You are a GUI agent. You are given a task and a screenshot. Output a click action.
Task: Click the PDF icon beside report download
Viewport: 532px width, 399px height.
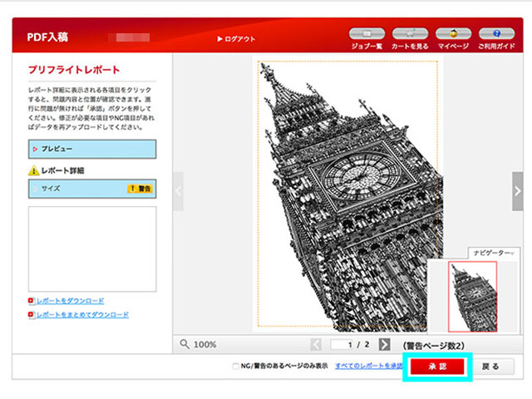pyautogui.click(x=32, y=301)
